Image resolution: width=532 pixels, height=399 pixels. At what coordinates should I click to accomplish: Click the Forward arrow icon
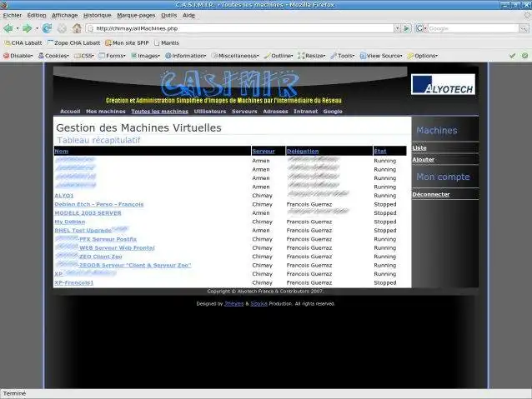pos(27,28)
